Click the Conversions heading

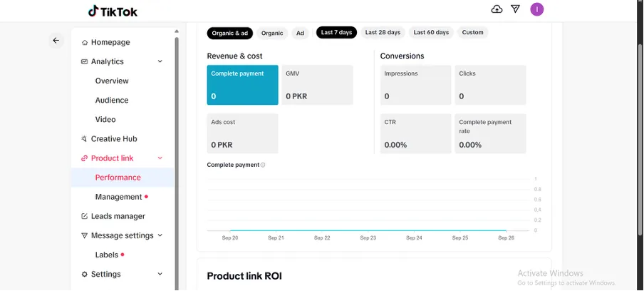click(x=402, y=56)
